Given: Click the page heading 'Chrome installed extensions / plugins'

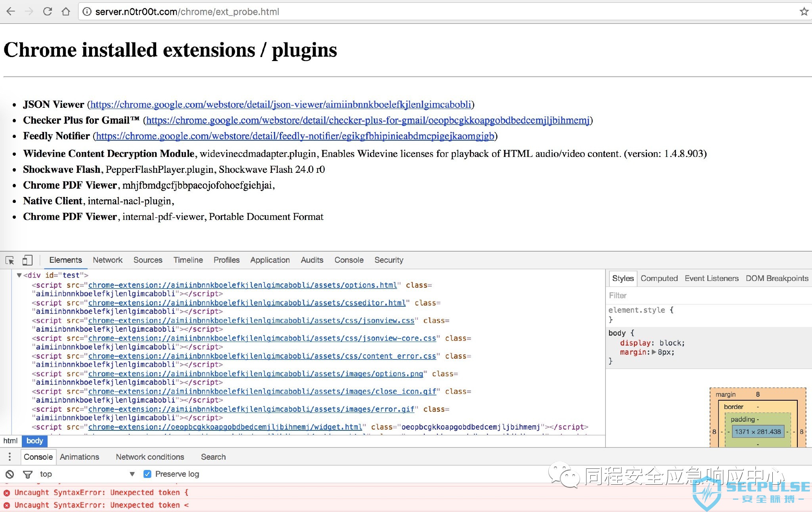Looking at the screenshot, I should 170,50.
